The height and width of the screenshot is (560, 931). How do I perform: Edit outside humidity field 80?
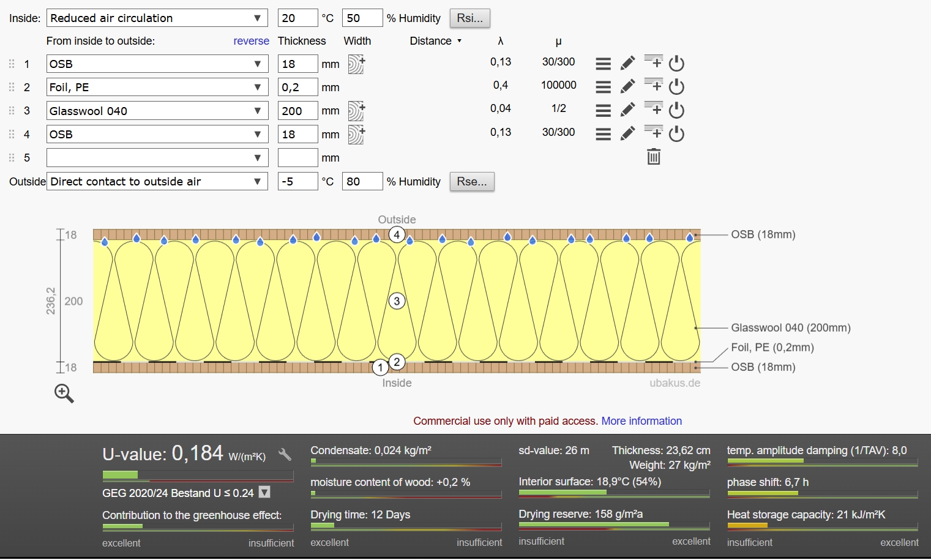tap(362, 181)
